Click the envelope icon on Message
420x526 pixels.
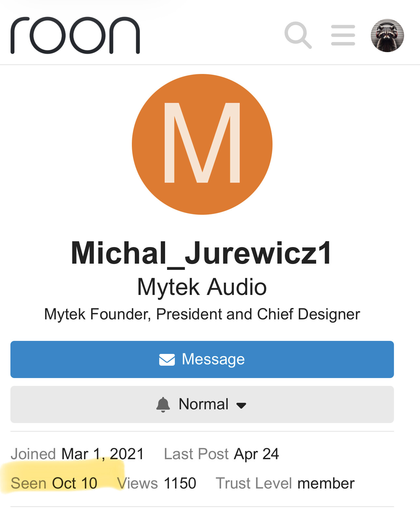click(167, 359)
